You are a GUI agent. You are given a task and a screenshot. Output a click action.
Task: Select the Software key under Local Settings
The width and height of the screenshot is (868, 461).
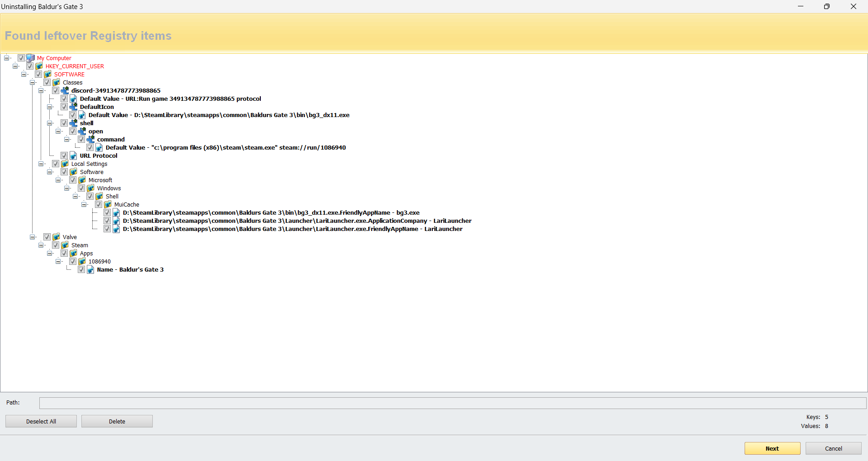pyautogui.click(x=92, y=172)
